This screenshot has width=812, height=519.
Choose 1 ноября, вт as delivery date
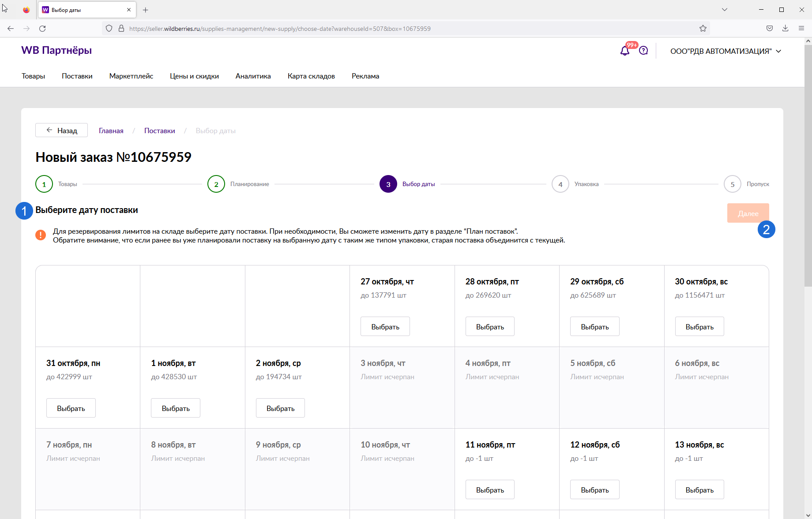pos(176,408)
